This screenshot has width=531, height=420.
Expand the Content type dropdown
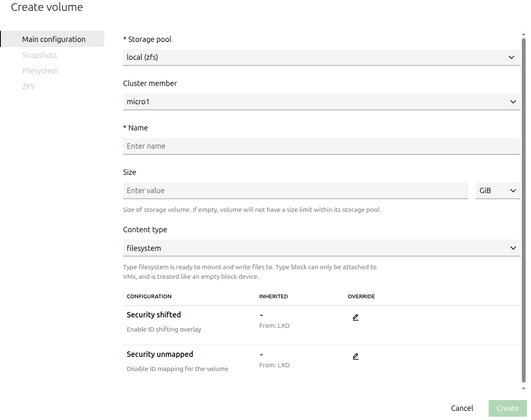pos(321,248)
